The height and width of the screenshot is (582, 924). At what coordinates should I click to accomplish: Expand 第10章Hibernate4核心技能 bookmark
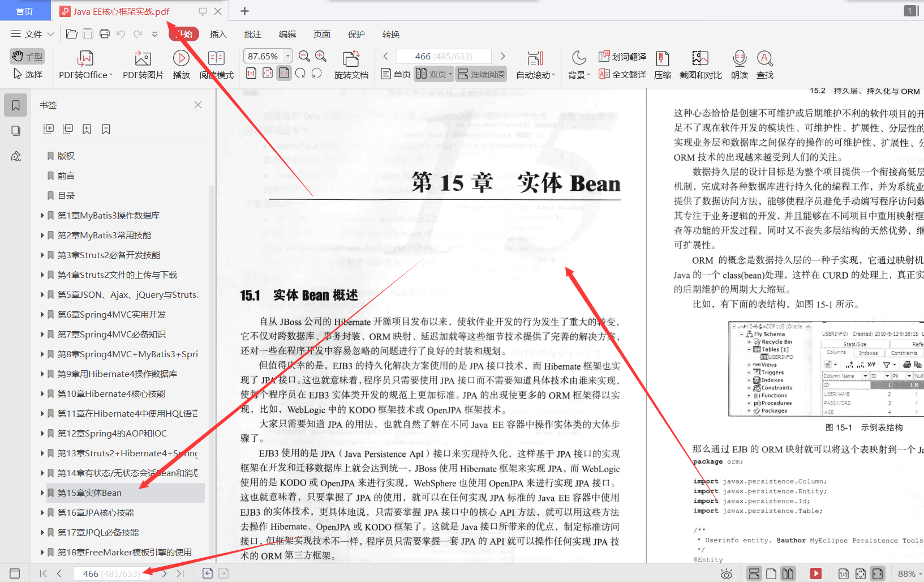pyautogui.click(x=42, y=393)
